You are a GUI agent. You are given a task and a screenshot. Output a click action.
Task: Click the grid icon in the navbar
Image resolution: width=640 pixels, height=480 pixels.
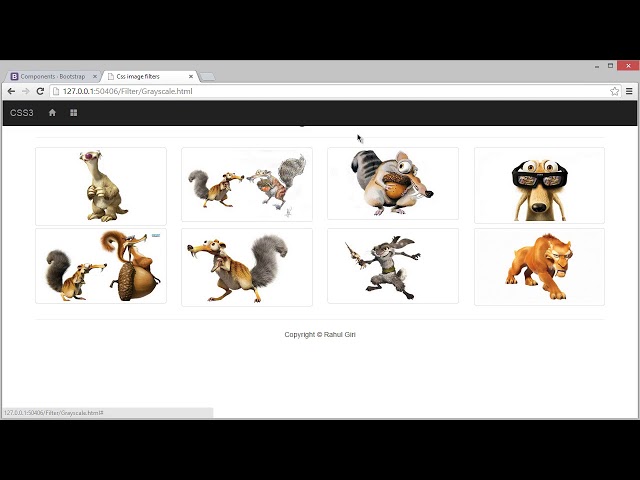tap(73, 113)
